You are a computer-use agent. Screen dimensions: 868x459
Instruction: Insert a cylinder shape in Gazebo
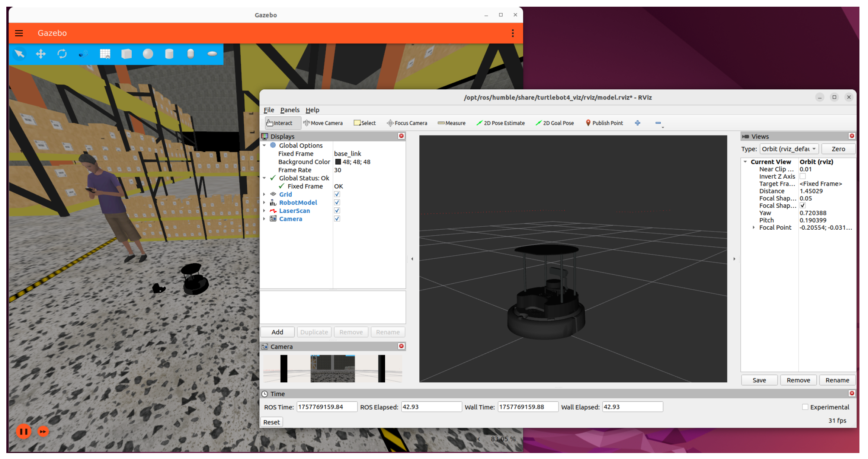(x=169, y=54)
